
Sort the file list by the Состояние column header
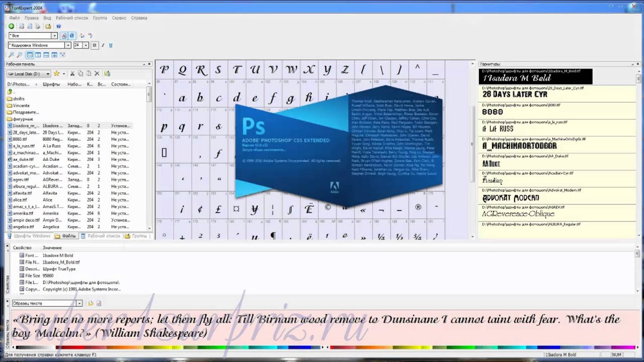click(121, 84)
